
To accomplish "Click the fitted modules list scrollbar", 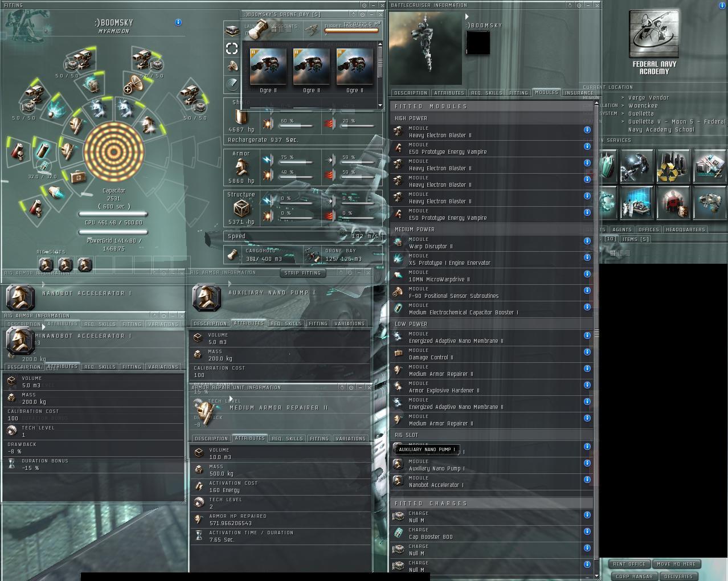I will click(596, 332).
